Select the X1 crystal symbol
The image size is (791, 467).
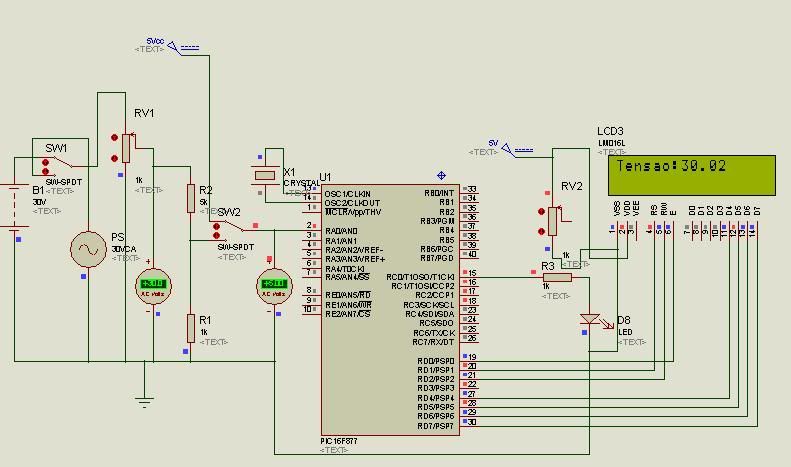[x=265, y=176]
